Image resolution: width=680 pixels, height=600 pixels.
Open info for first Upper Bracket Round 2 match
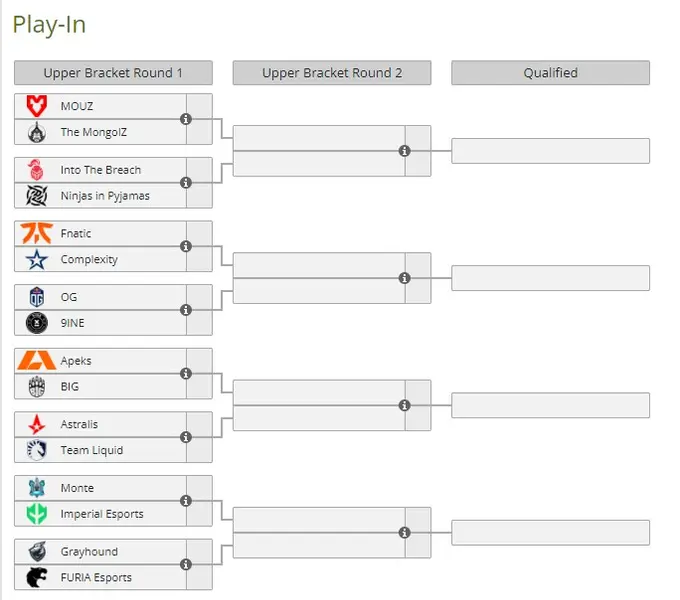tap(405, 151)
